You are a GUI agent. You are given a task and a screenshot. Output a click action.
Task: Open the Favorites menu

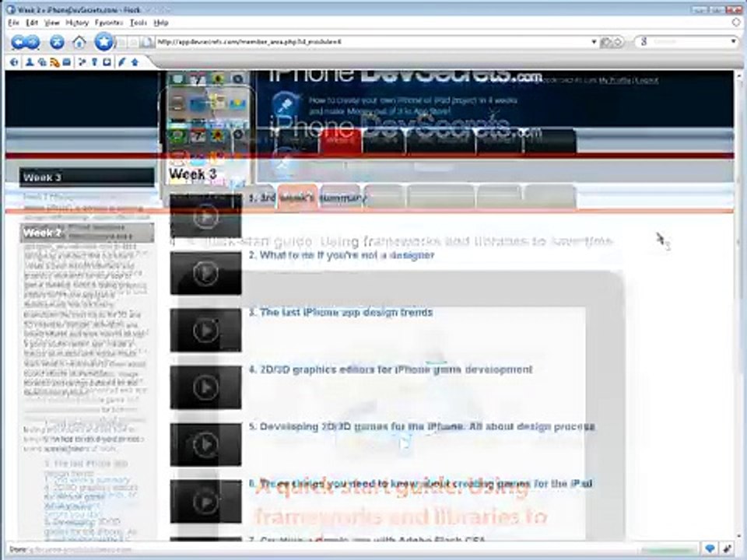pyautogui.click(x=109, y=23)
